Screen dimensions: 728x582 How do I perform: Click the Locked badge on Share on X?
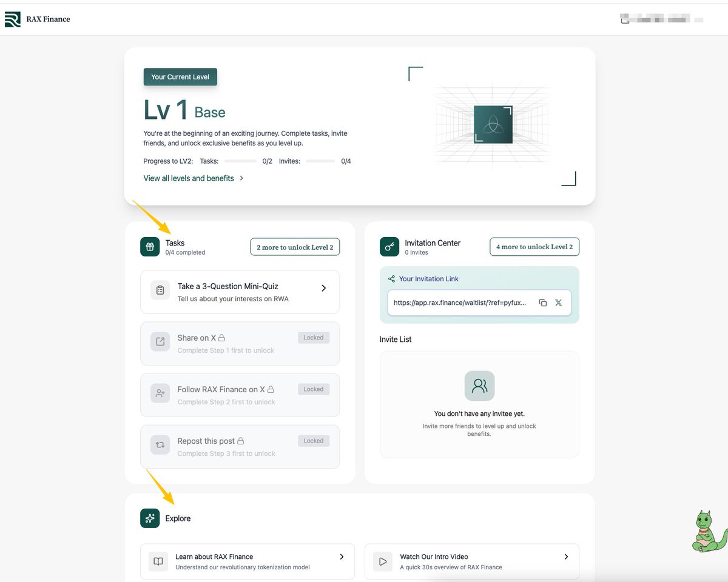(x=314, y=338)
